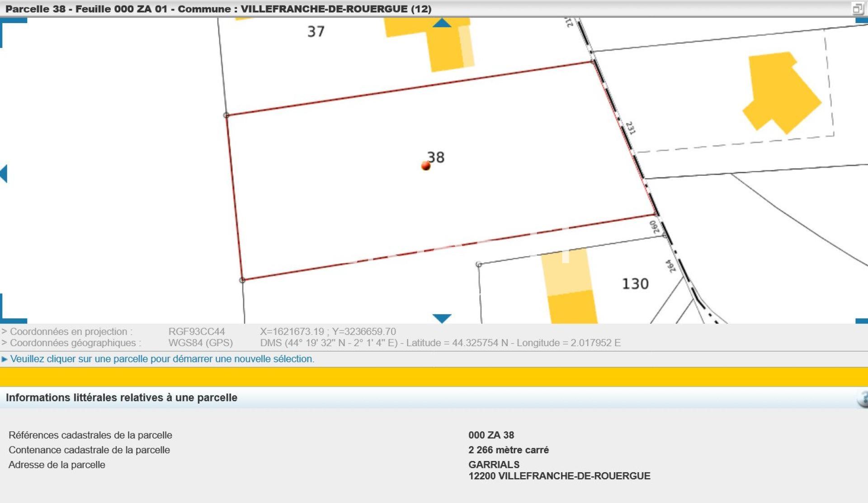Screen dimensions: 868x503
Task: Click the bottom-right blue corner marker
Action: click(x=862, y=321)
